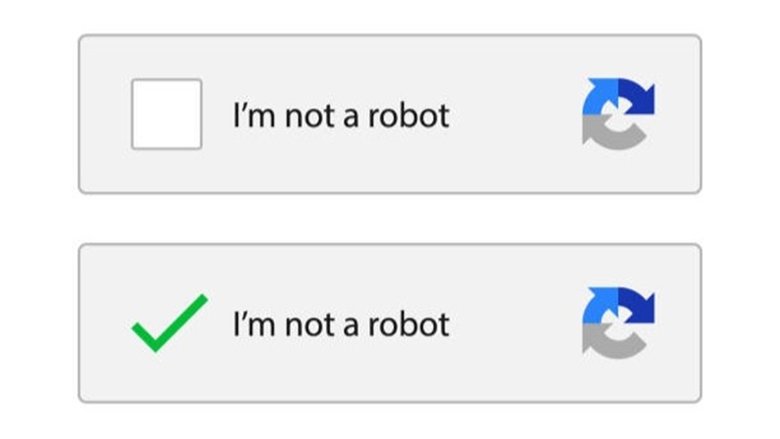Click the word "robot" in the bottom widget
780x439 pixels.
410,324
